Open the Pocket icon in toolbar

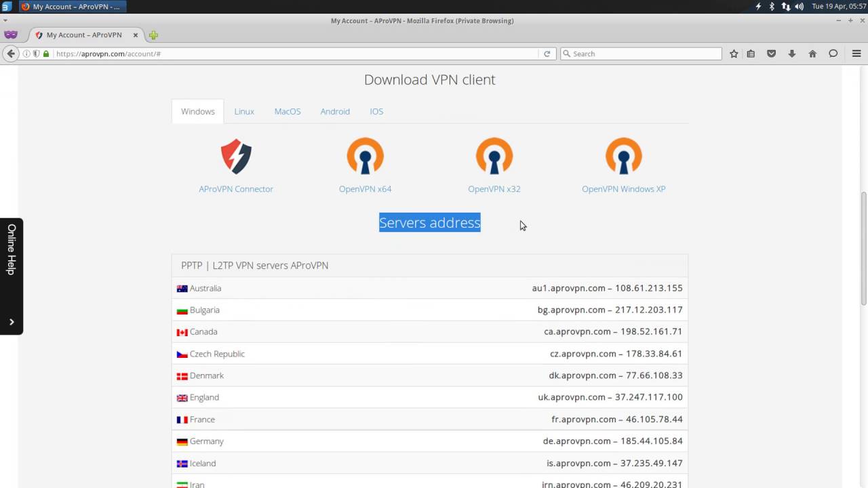[x=771, y=54]
